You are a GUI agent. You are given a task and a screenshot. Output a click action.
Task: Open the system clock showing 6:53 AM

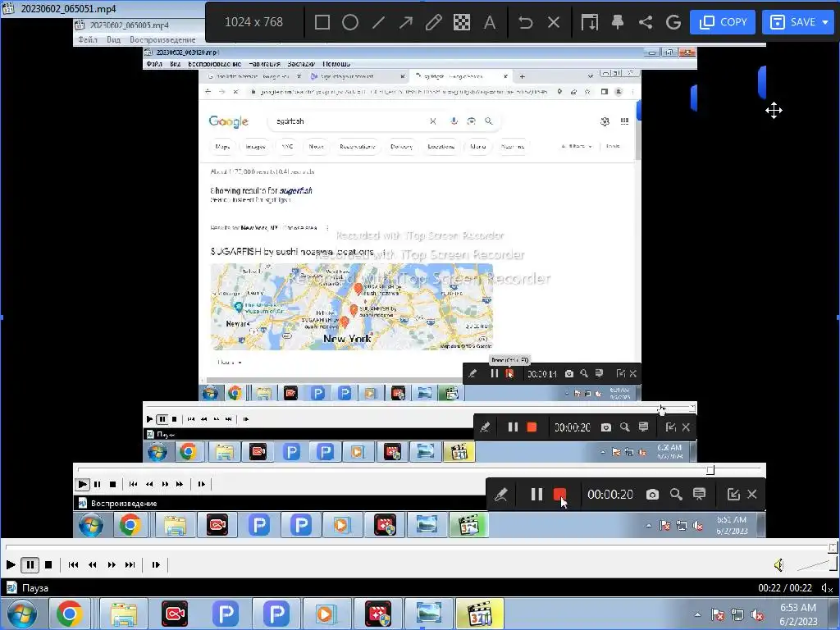pyautogui.click(x=797, y=614)
